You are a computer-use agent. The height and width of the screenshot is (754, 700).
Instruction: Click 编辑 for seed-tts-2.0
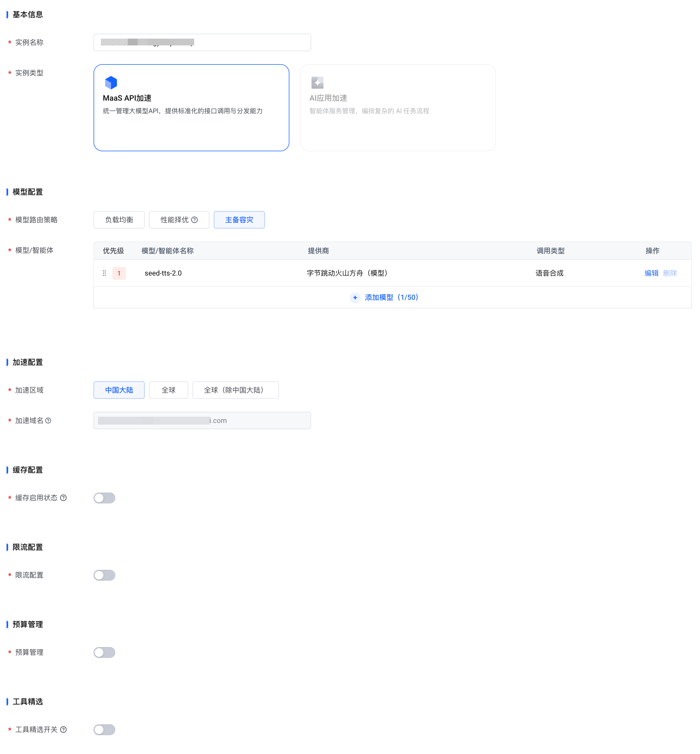(651, 273)
